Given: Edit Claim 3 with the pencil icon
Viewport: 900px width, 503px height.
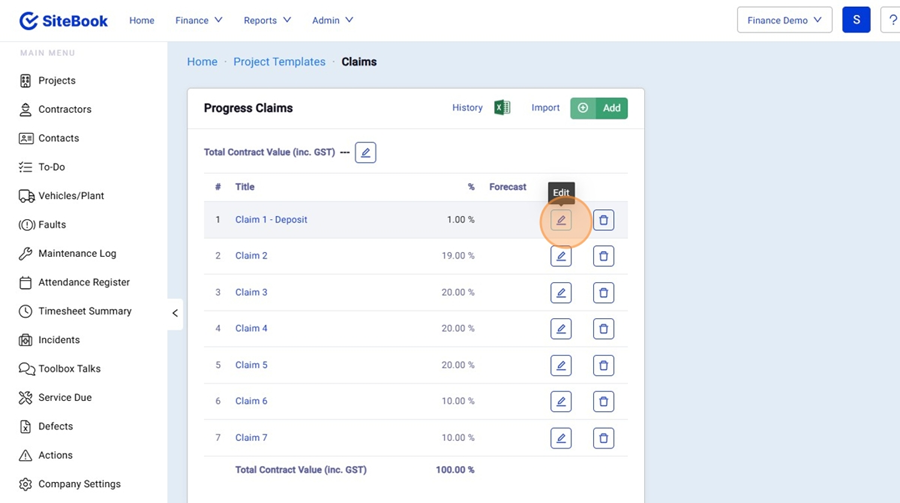Looking at the screenshot, I should tap(561, 293).
